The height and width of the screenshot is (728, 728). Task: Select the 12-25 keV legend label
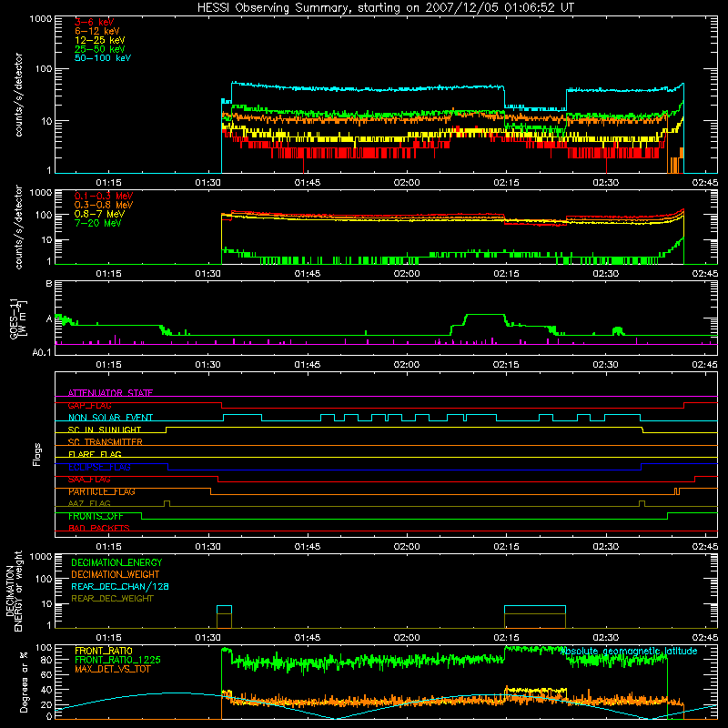[100, 40]
